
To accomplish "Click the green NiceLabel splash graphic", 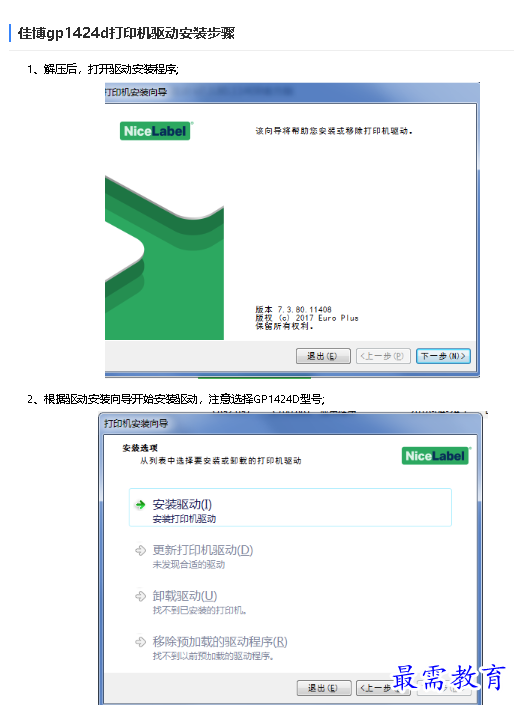I will (x=164, y=258).
